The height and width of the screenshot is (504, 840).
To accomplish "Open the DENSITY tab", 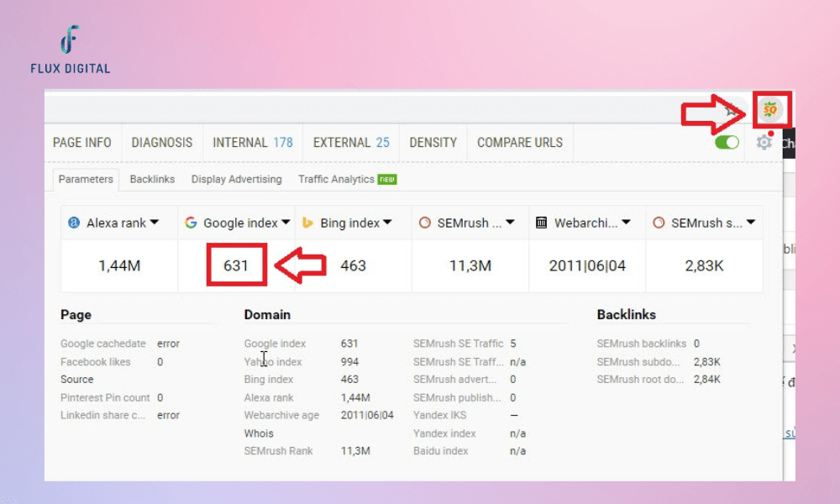I will [x=433, y=143].
